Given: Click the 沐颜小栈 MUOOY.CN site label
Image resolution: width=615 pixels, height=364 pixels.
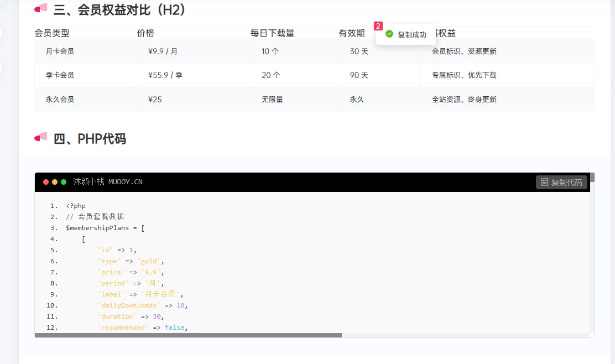Looking at the screenshot, I should 109,181.
